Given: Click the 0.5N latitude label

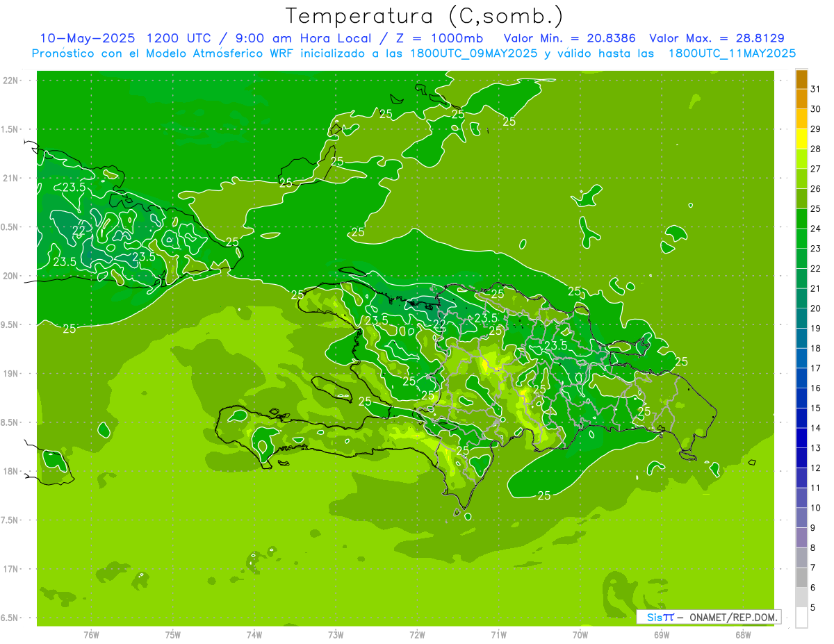Looking at the screenshot, I should tap(10, 227).
